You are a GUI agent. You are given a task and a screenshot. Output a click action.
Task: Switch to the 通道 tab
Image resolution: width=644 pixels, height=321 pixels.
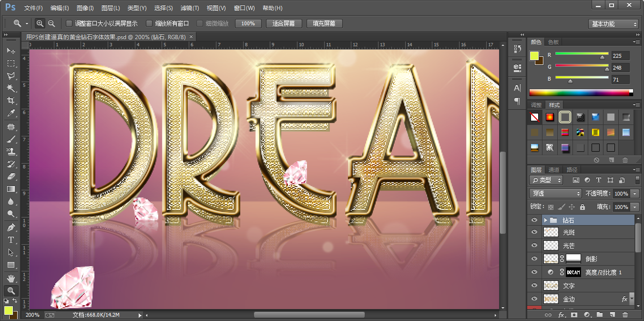[553, 170]
